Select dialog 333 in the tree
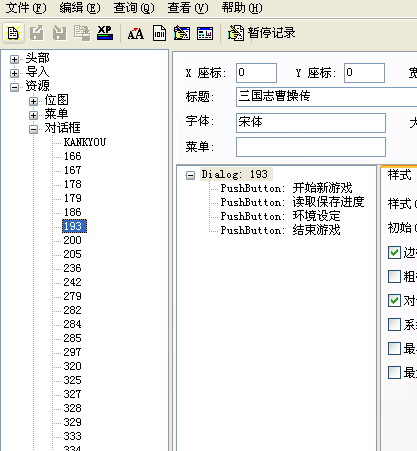Viewport: 417px width, 451px height. pyautogui.click(x=72, y=436)
